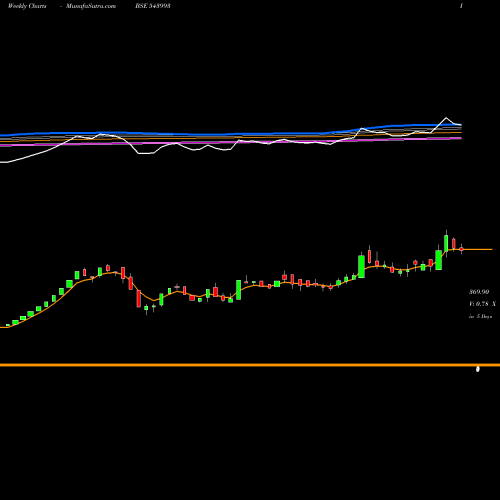This screenshot has width=500, height=500.
Task: Click the "V: 0.78 X" volume text
Action: click(x=482, y=304)
